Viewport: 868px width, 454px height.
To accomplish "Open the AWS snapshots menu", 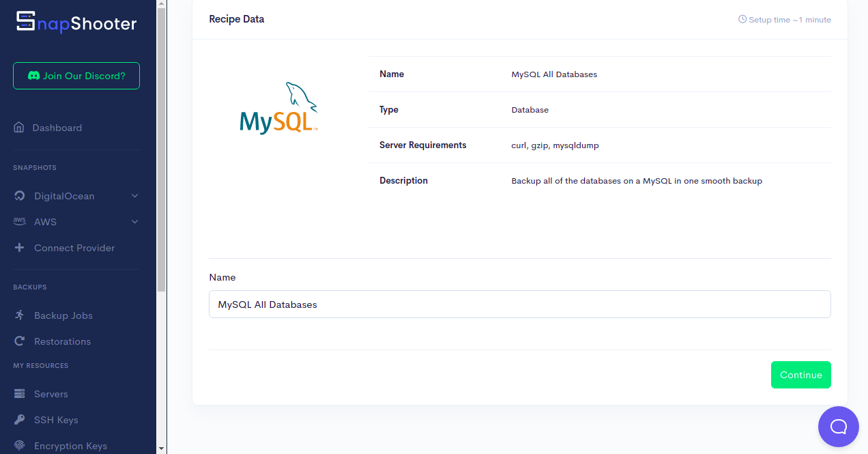I will (x=45, y=222).
